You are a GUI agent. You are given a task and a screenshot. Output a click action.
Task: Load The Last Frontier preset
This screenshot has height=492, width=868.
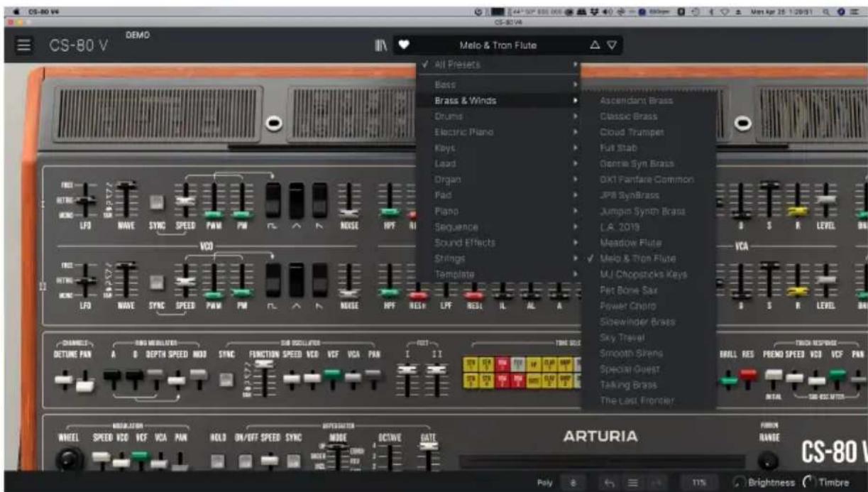tap(649, 400)
